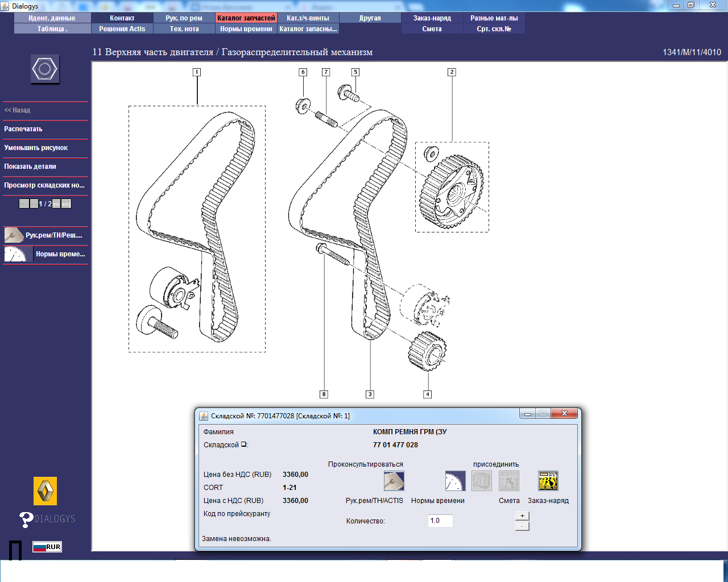Image resolution: width=728 pixels, height=582 pixels.
Task: Select part callout number 5
Action: pyautogui.click(x=355, y=72)
